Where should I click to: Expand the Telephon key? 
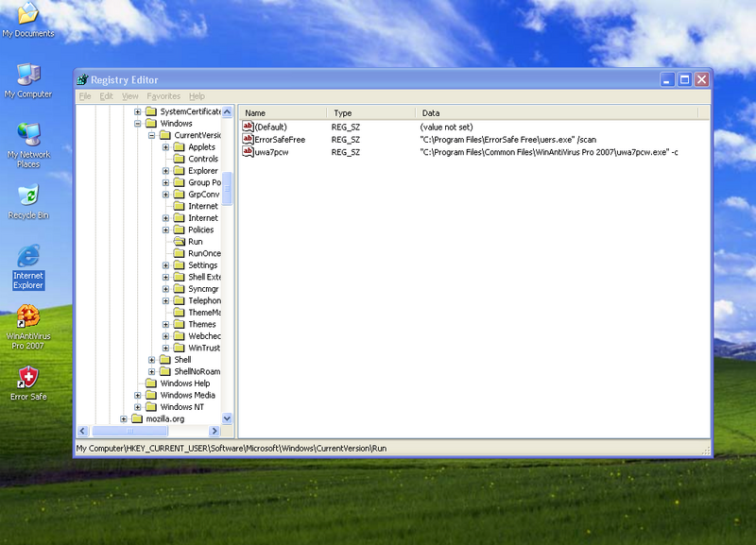click(x=165, y=300)
